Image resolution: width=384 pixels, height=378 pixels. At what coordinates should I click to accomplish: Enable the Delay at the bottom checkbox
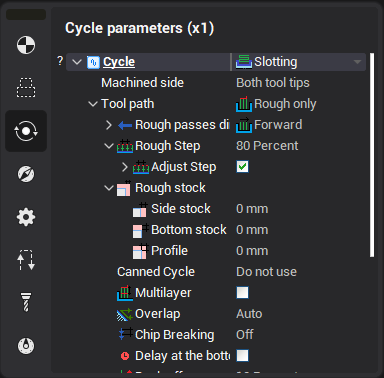click(x=242, y=356)
